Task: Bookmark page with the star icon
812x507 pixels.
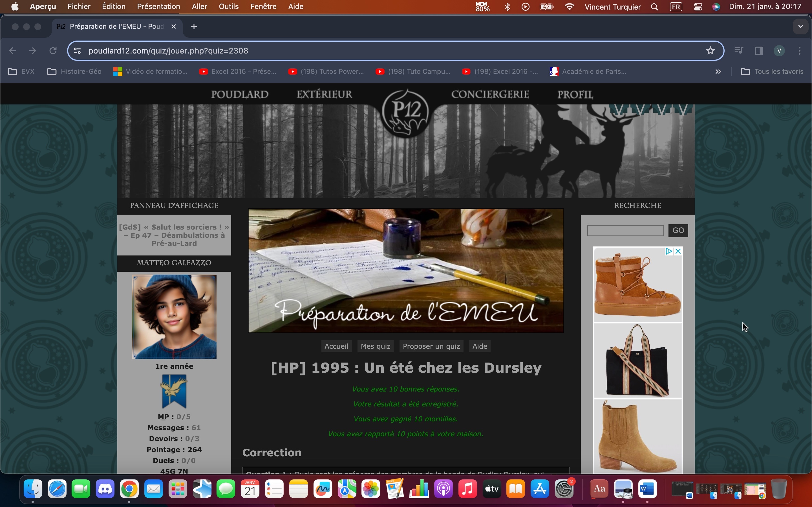Action: click(x=710, y=51)
